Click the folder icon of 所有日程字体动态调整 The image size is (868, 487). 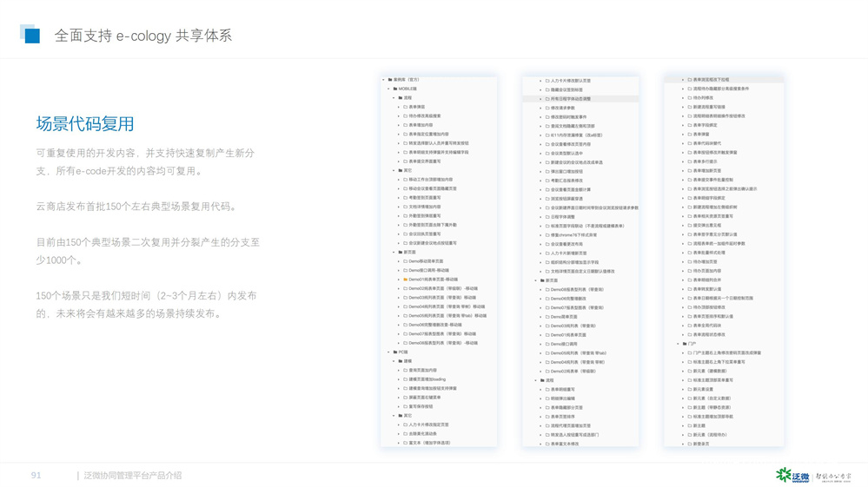547,98
